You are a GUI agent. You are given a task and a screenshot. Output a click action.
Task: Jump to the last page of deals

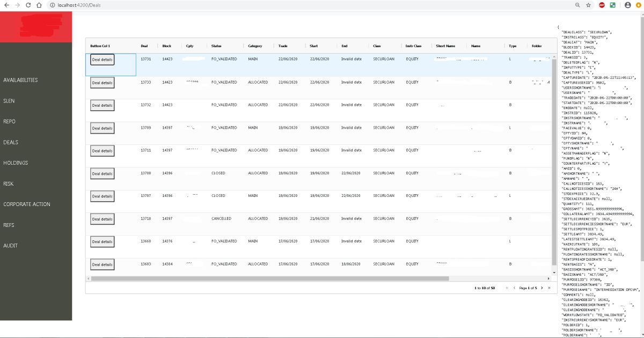point(549,288)
